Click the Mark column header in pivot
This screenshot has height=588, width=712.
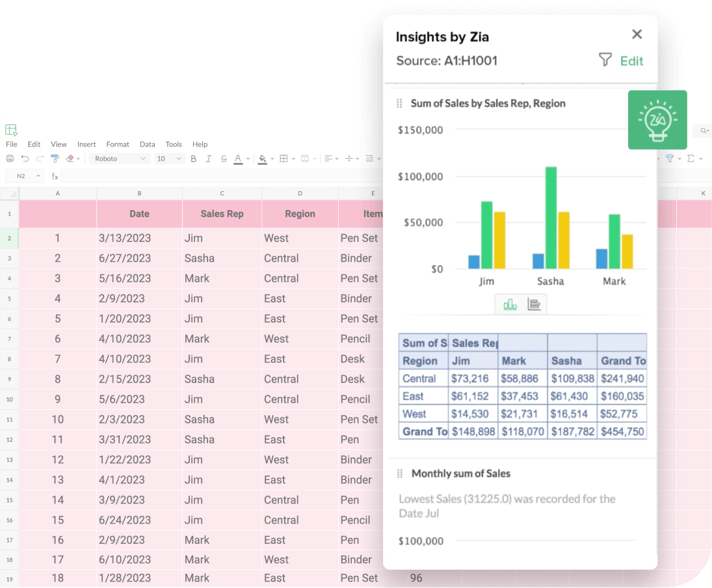(x=522, y=361)
